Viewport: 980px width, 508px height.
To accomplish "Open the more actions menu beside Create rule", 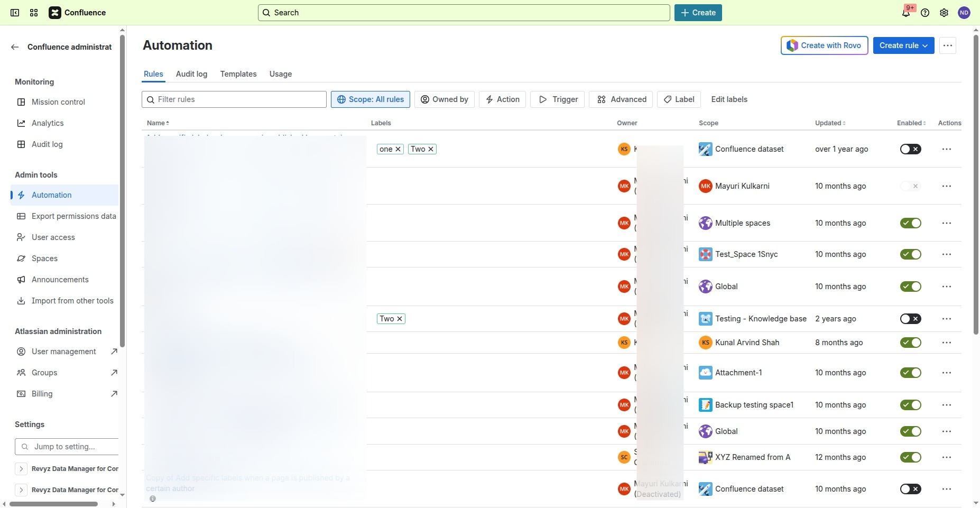I will tap(948, 45).
